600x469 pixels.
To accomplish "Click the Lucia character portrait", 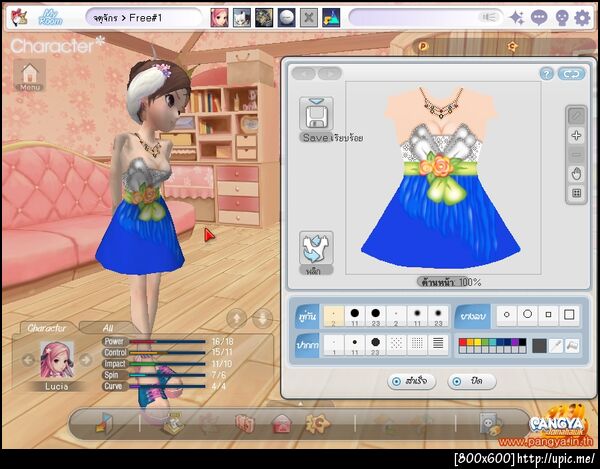I will point(57,360).
